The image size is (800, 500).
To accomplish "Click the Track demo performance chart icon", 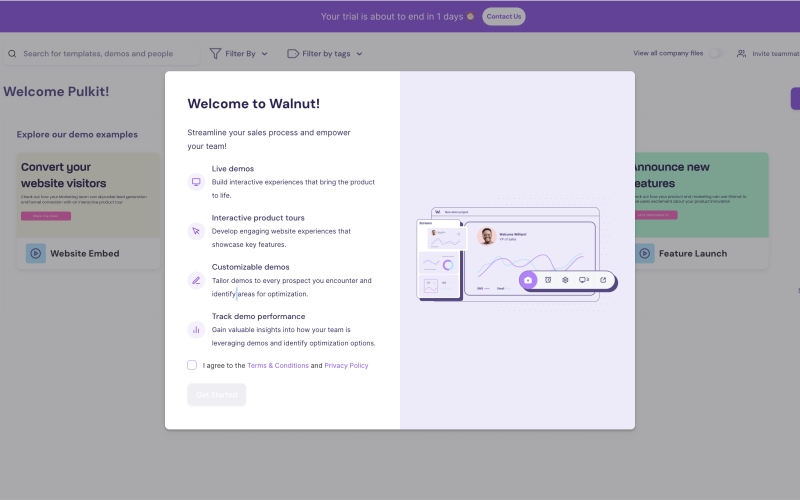I will click(196, 330).
